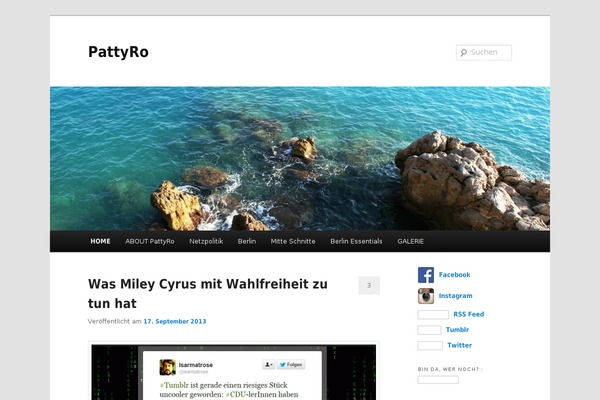Image resolution: width=600 pixels, height=400 pixels.
Task: Open the Netzpolitik menu item
Action: 206,241
